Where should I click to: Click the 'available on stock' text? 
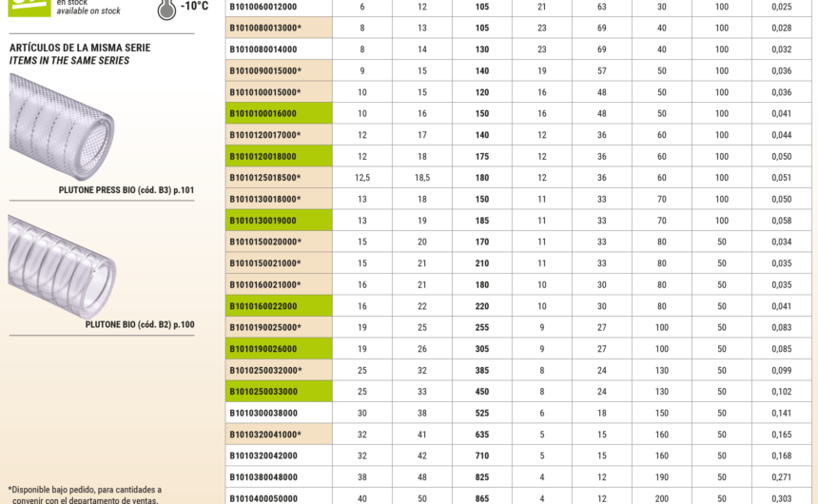coord(88,11)
